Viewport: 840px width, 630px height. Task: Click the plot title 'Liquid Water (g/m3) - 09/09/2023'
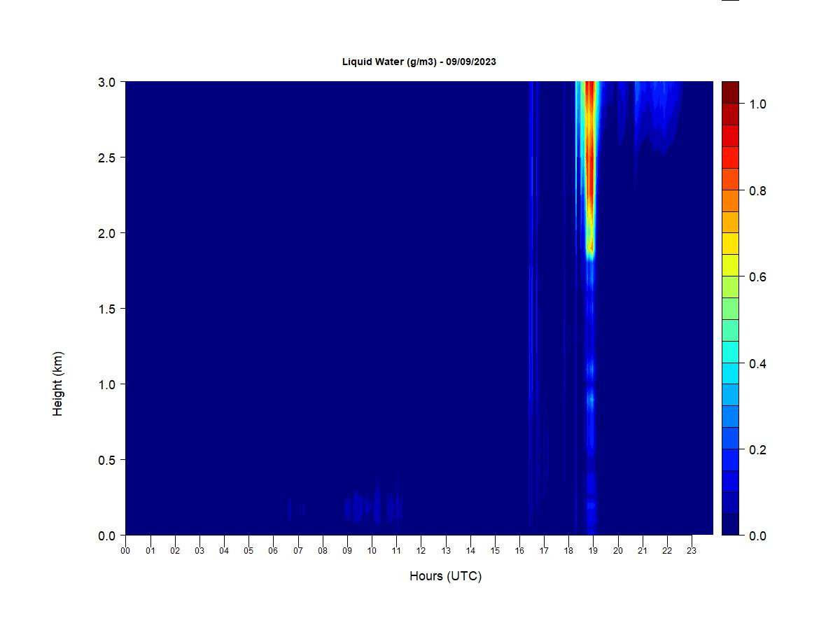[419, 62]
